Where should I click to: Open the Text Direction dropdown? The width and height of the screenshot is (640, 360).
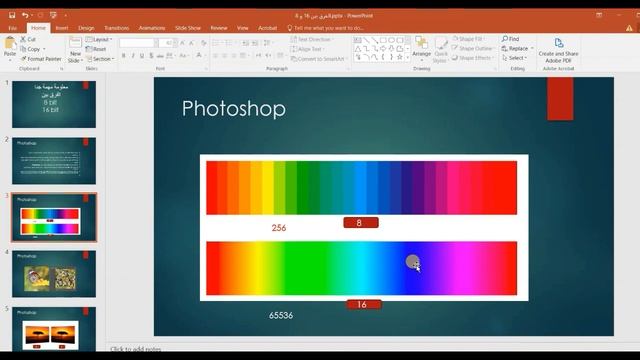tap(312, 39)
